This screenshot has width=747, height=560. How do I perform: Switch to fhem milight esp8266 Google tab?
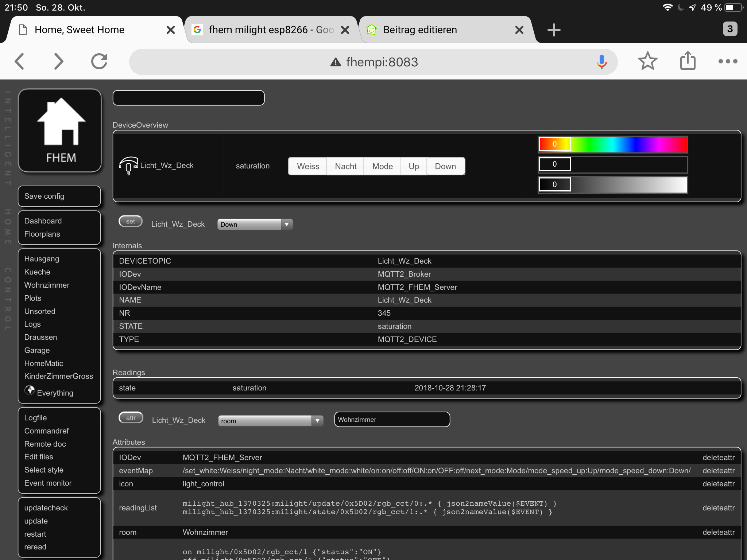coord(271,30)
